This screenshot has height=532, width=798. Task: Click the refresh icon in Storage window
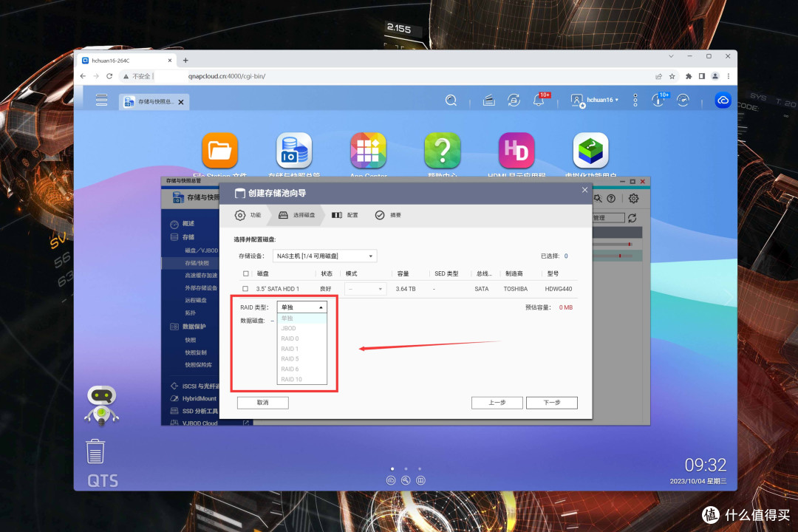(x=632, y=218)
